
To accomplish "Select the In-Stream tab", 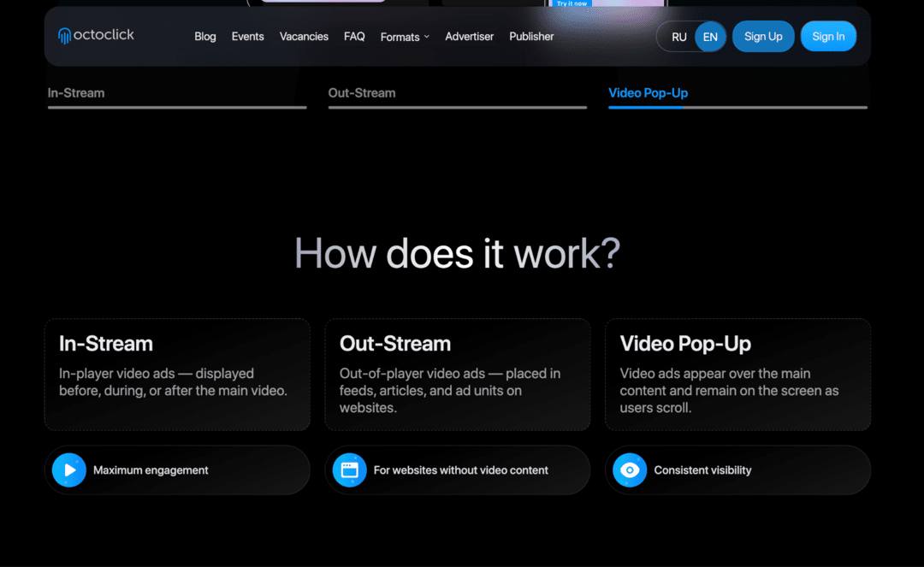I will 177,97.
